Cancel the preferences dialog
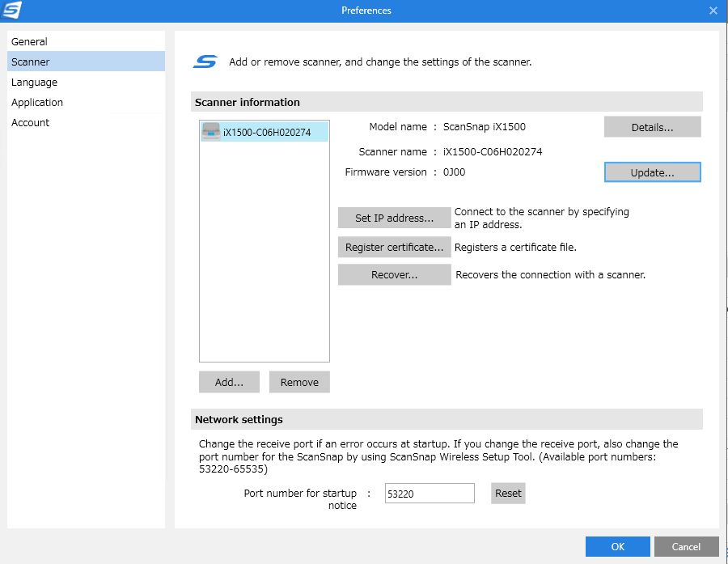This screenshot has width=728, height=564. (686, 547)
